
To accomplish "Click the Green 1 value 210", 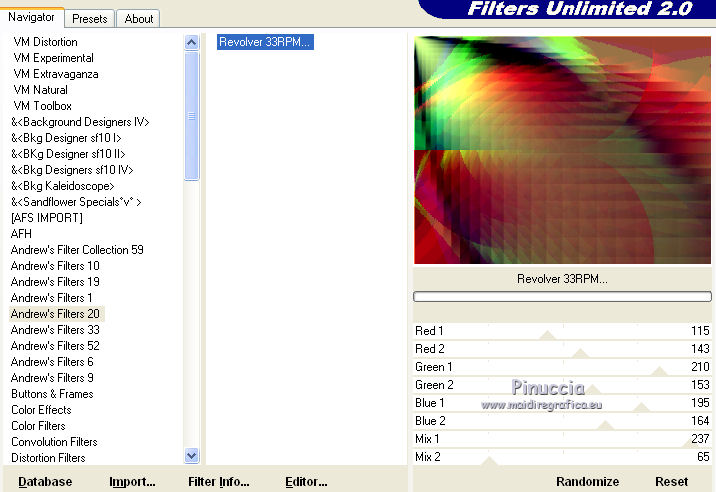I will click(700, 367).
